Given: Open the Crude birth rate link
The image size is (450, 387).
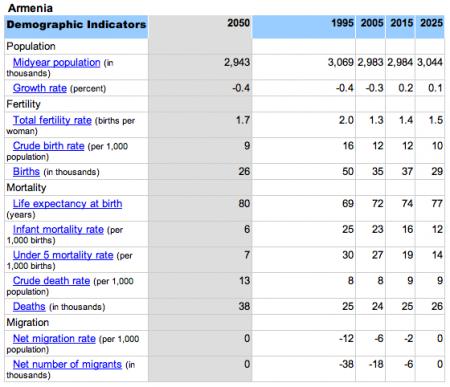Looking at the screenshot, I should click(48, 146).
